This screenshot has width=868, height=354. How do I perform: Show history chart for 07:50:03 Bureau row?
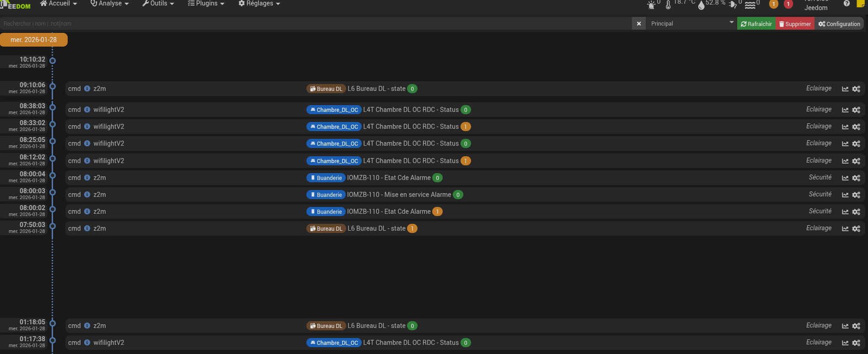(845, 229)
